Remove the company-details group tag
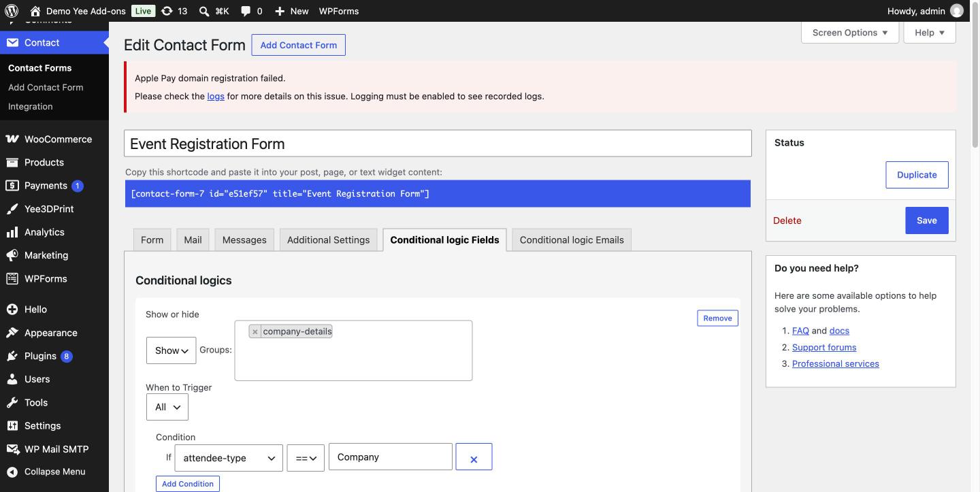The width and height of the screenshot is (980, 492). pyautogui.click(x=255, y=331)
